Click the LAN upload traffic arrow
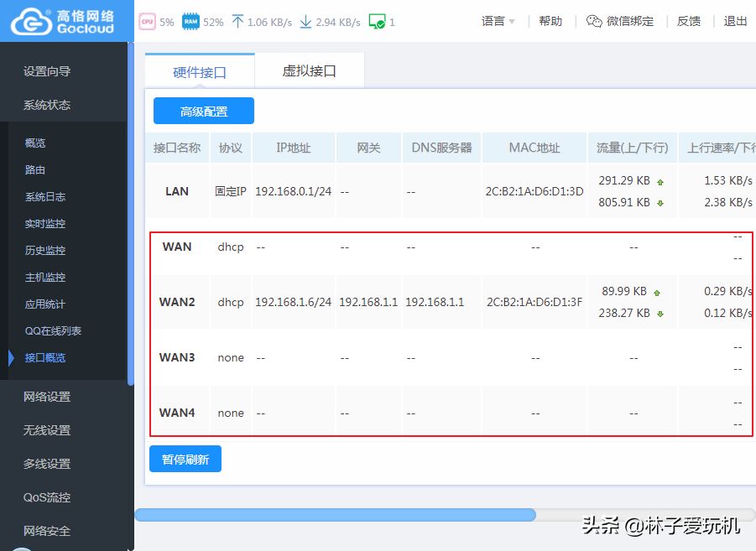 (660, 181)
